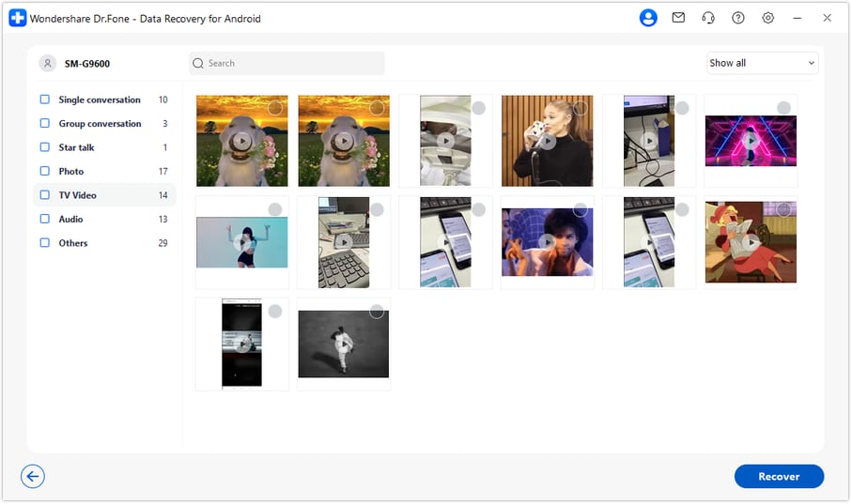Select grayscale dancer video selection circle
Screen dimensions: 852x504
[x=377, y=312]
